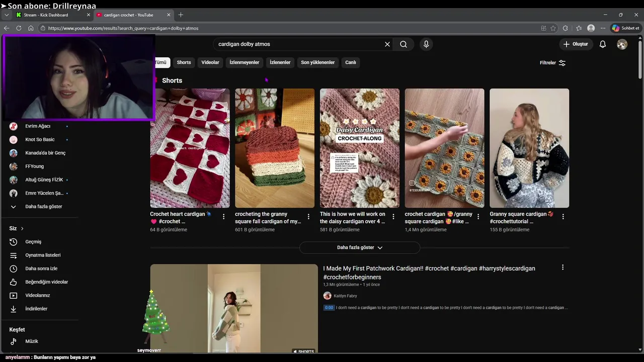
Task: Open options for Crochet heart cardigan short
Action: click(x=224, y=217)
